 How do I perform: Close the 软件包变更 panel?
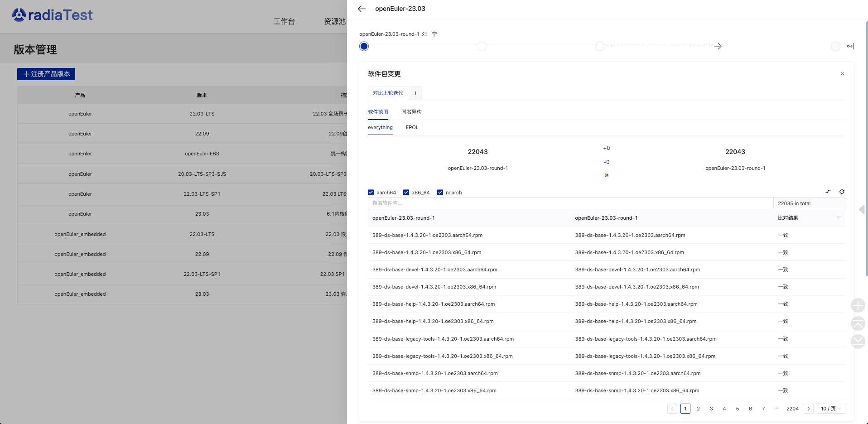(x=843, y=74)
